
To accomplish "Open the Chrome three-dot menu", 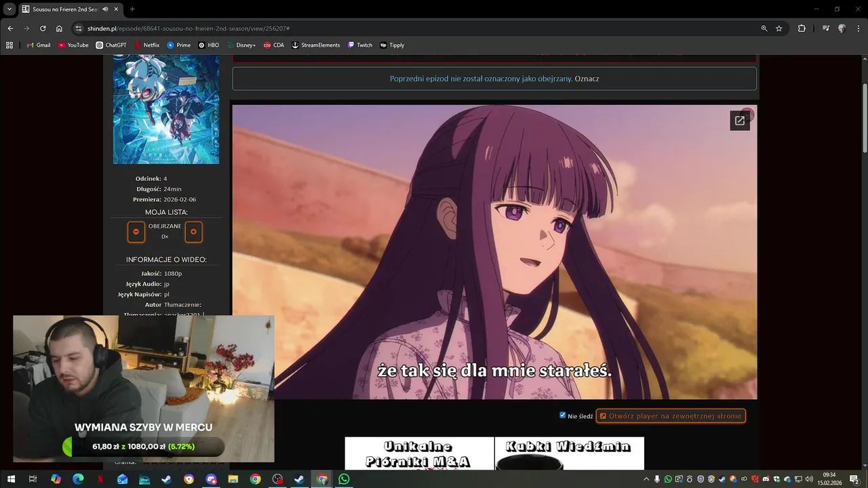I will tap(858, 28).
